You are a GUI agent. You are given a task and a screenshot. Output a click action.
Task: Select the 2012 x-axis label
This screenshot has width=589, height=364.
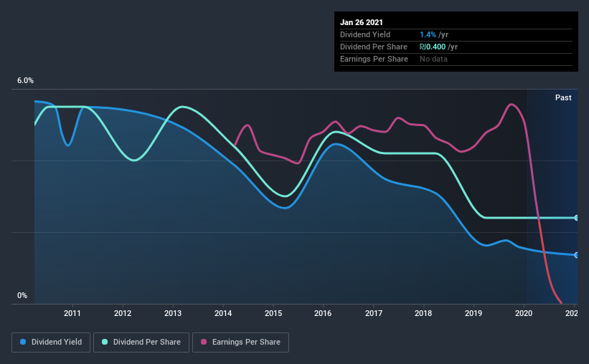123,313
